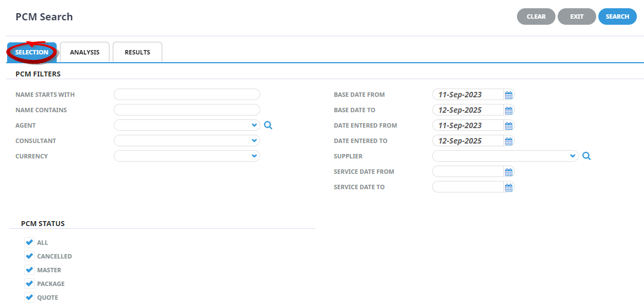Open calendar picker for Base Date From
Viewport: 644px width, 308px height.
pos(509,95)
